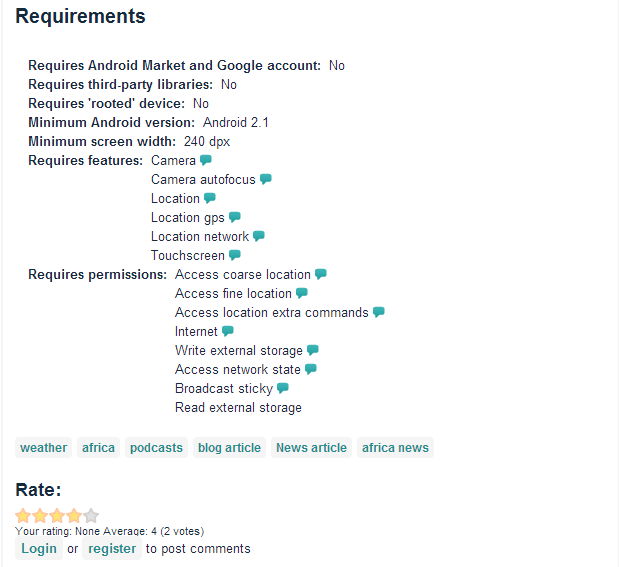Click the Login link to post comments
This screenshot has width=619, height=567.
[x=39, y=549]
